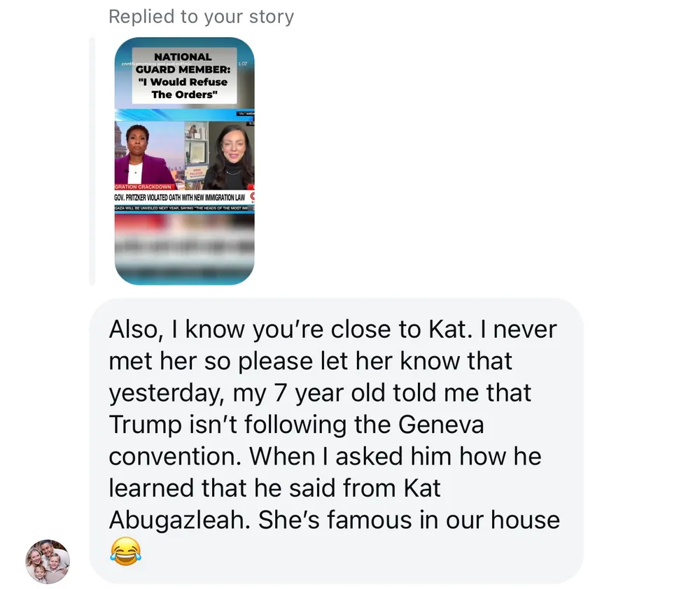Click the vertical reply bar beside the story
The height and width of the screenshot is (589, 700).
[92, 161]
